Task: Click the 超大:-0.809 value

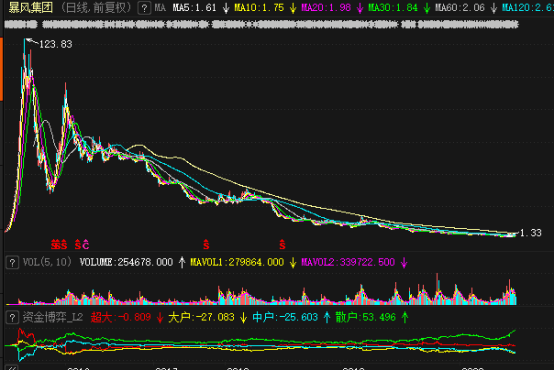Action: [121, 317]
